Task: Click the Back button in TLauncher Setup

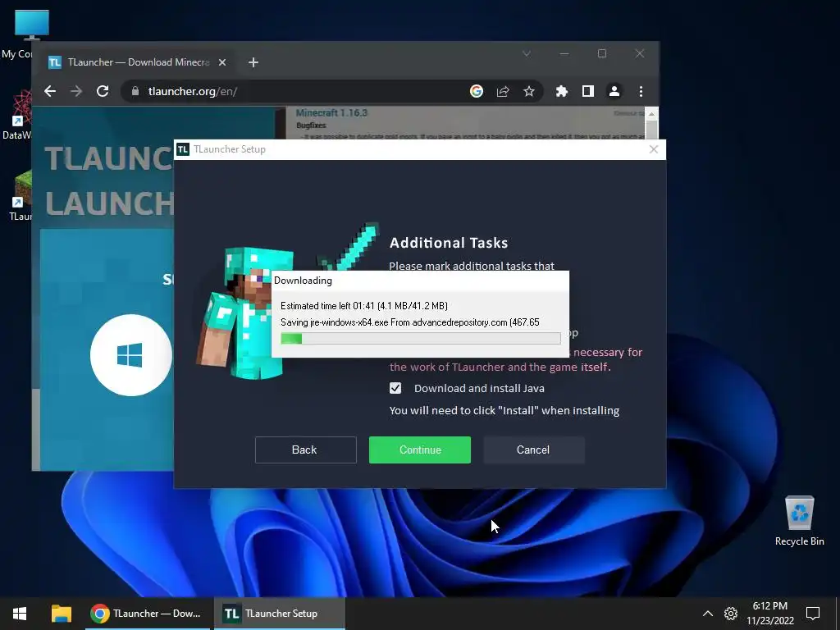Action: 305,450
